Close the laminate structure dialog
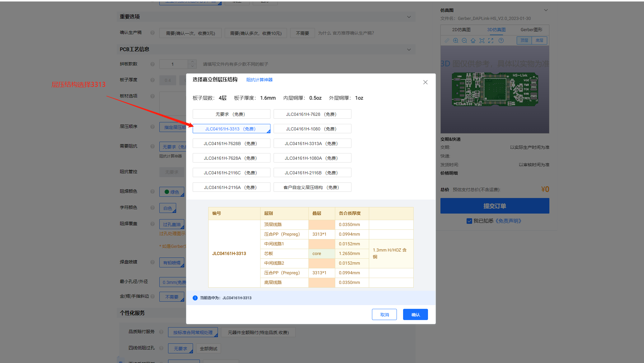 pos(425,82)
